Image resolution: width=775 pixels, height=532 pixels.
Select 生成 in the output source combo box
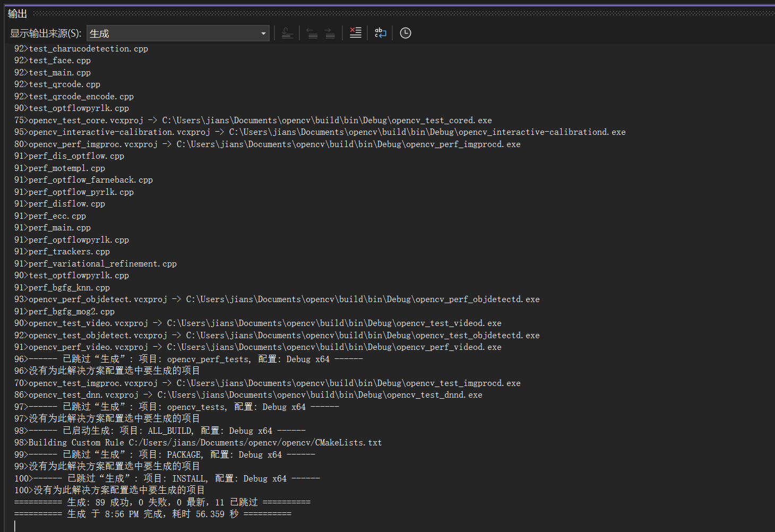[178, 33]
